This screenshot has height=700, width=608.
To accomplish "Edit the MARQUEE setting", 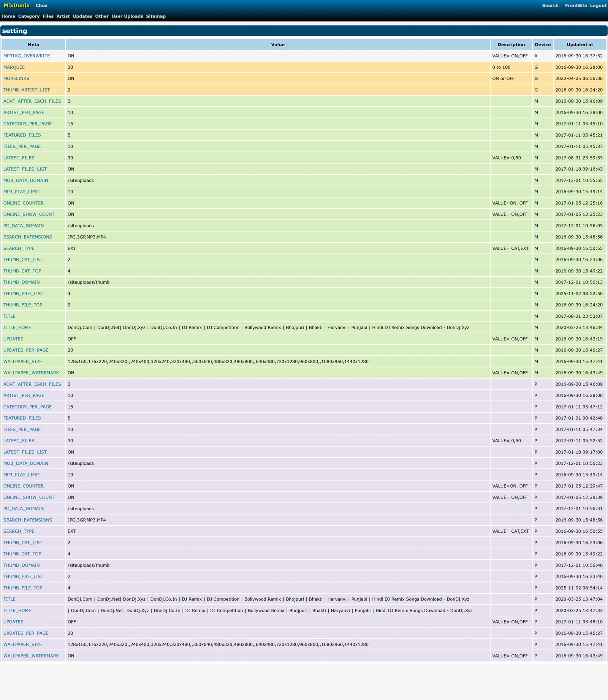I will click(14, 67).
